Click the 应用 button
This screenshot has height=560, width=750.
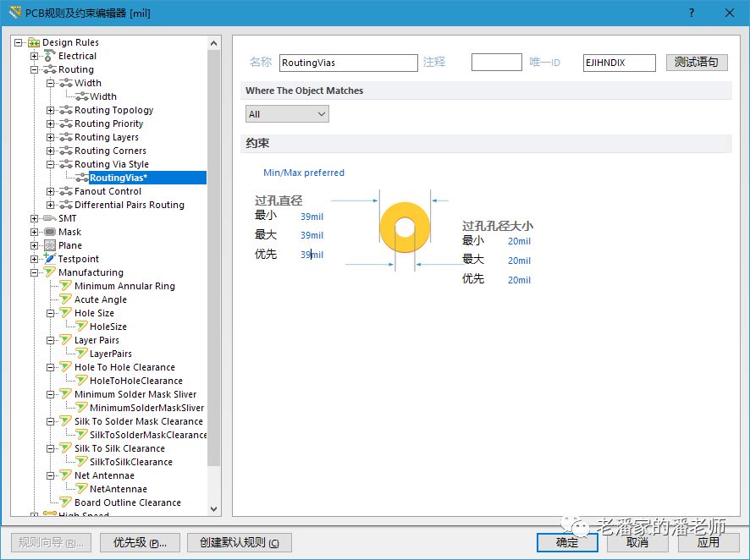click(708, 542)
